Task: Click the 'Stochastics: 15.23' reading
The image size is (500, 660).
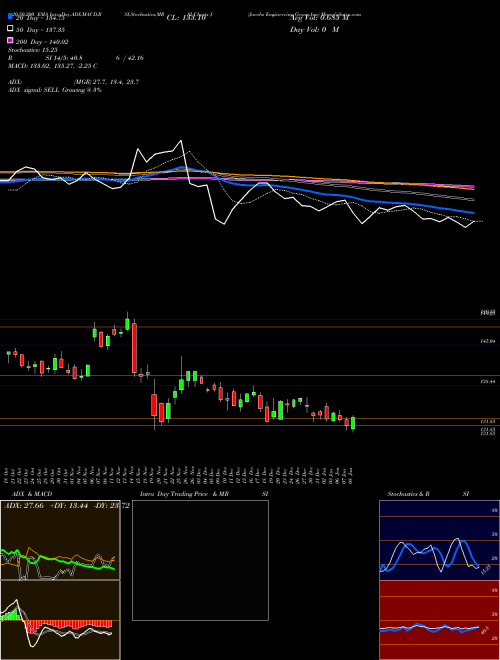Action: pos(33,50)
